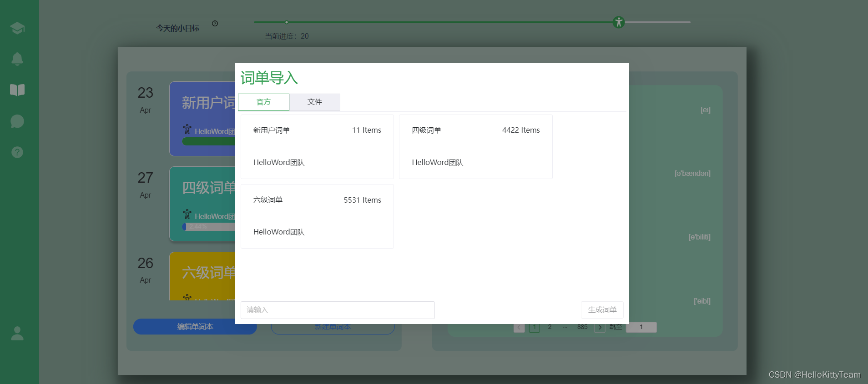Open the notifications bell in sidebar

pyautogui.click(x=17, y=59)
